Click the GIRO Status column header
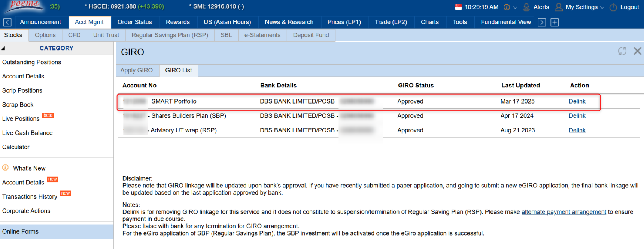This screenshot has height=249, width=644. pos(416,85)
